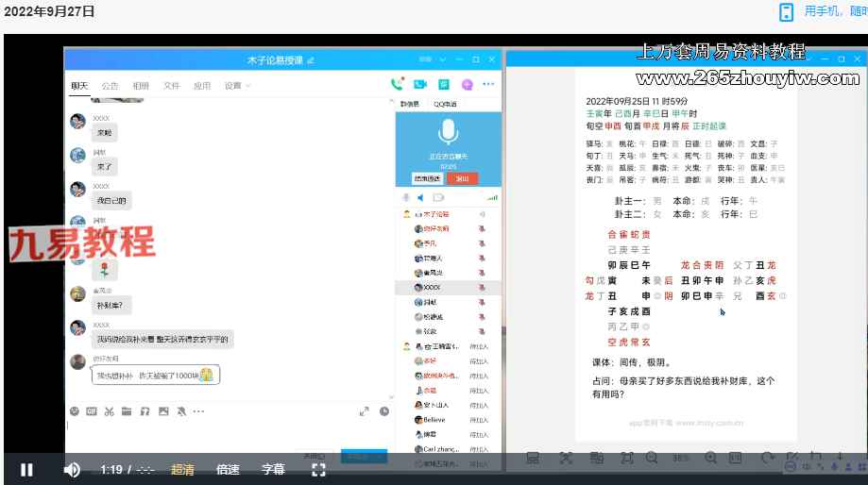Viewport: 868px width, 485px height.
Task: Expand the 设置 dropdown menu
Action: (x=236, y=86)
